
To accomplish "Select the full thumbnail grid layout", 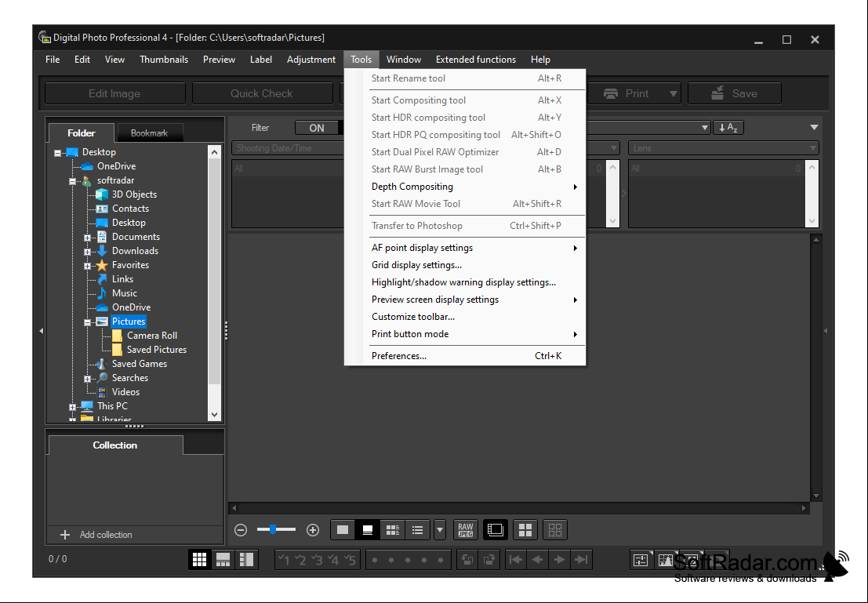I will pyautogui.click(x=199, y=559).
